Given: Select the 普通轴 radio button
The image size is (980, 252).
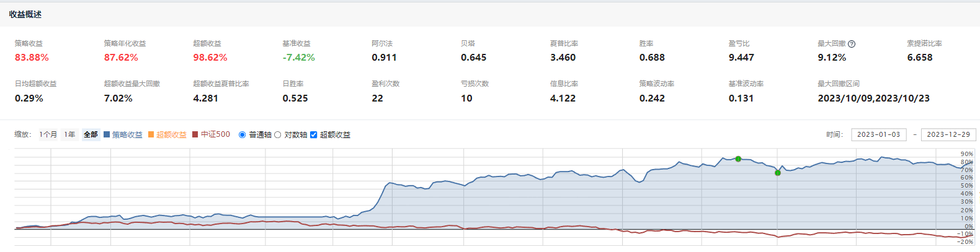Looking at the screenshot, I should tap(243, 134).
